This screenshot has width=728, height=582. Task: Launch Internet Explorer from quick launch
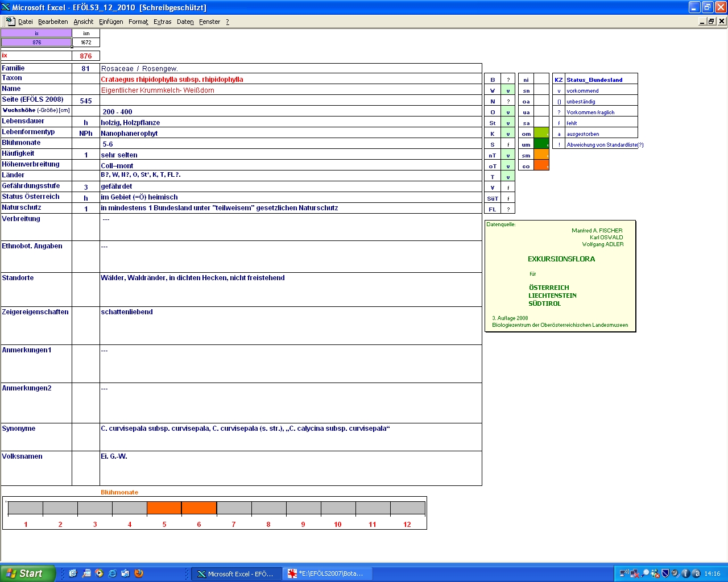(113, 573)
